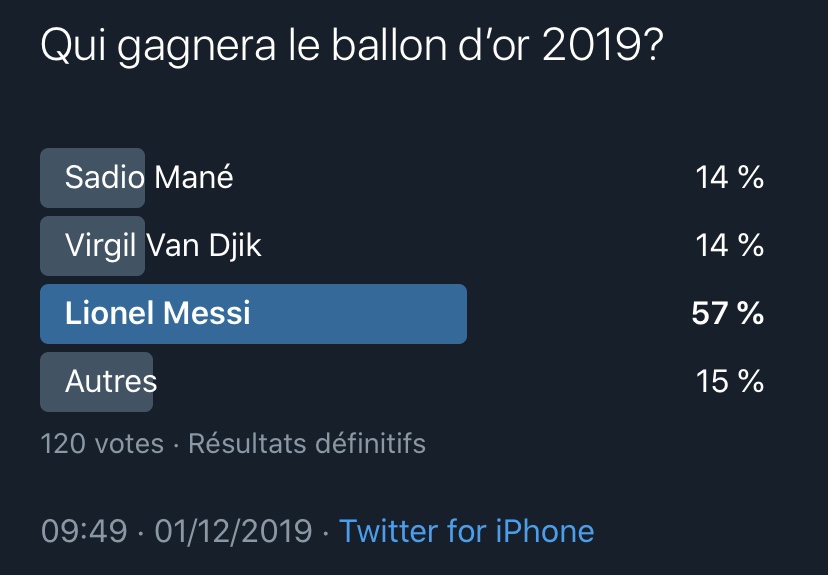
Task: Click the Résultats définitifs status text
Action: (307, 443)
